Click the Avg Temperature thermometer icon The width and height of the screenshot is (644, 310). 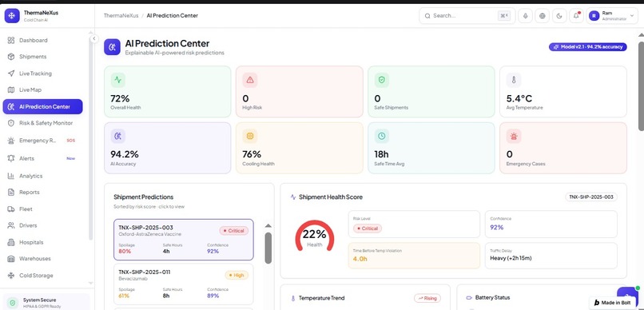pos(514,80)
